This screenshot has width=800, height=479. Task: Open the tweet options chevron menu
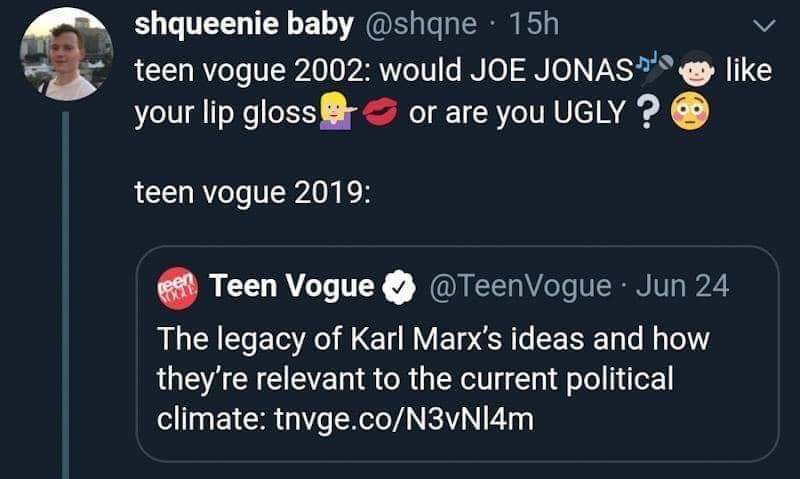(763, 24)
